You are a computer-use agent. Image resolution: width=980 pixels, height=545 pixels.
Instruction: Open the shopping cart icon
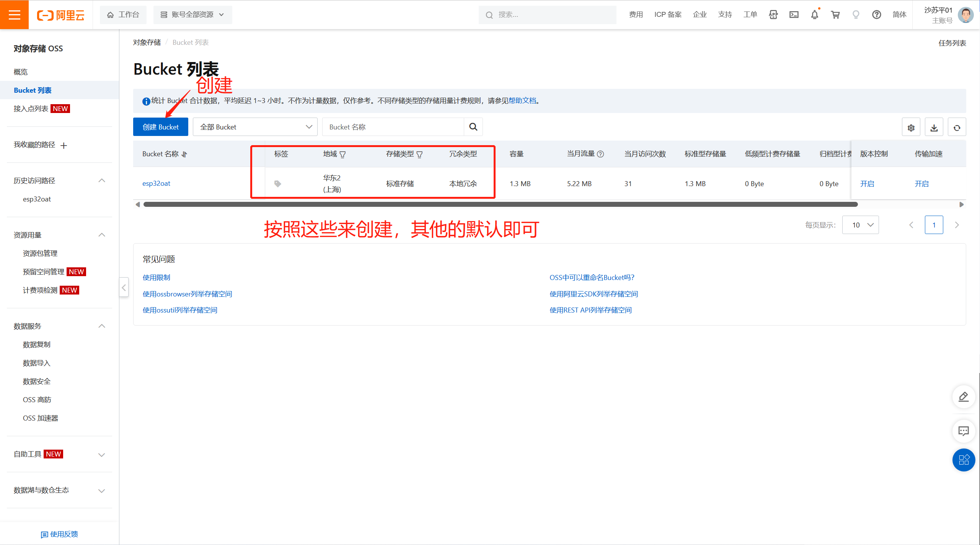(835, 15)
